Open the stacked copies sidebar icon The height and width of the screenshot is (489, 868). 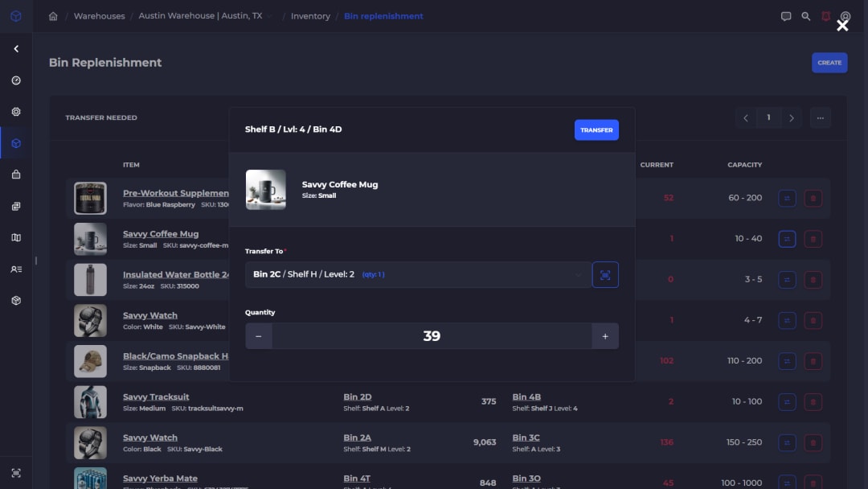(x=16, y=206)
